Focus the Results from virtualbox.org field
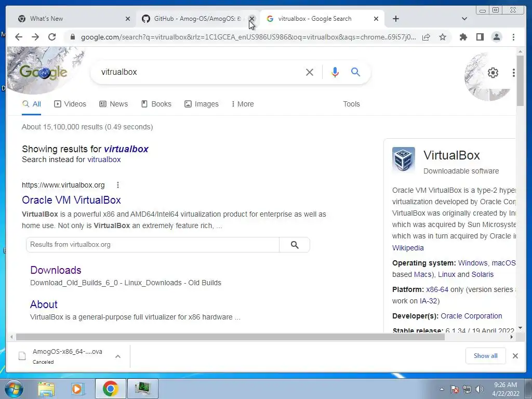This screenshot has height=399, width=532. pos(153,245)
